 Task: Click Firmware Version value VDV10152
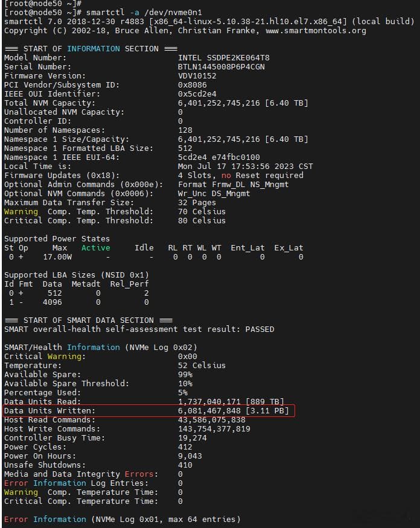point(197,76)
